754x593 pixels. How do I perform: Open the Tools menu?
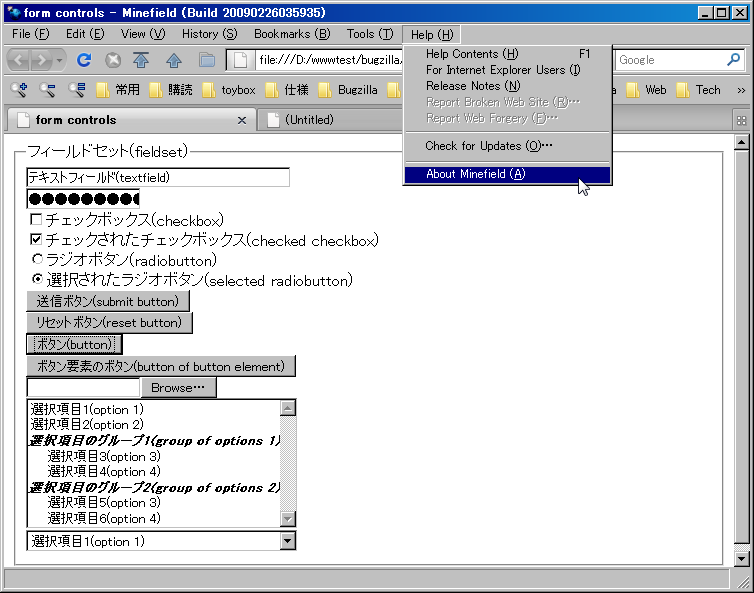click(x=370, y=34)
